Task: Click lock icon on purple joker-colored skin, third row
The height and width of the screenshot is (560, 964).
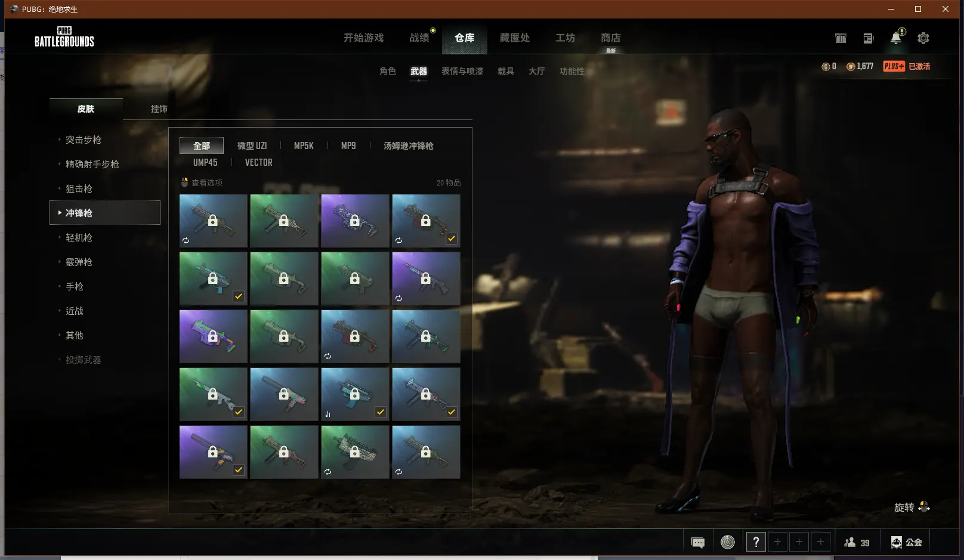Action: (213, 336)
